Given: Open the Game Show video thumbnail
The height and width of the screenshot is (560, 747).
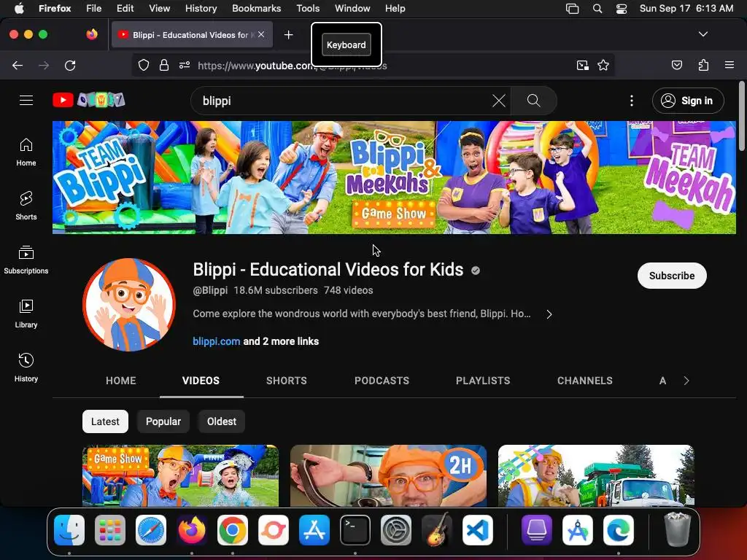Looking at the screenshot, I should [x=181, y=475].
